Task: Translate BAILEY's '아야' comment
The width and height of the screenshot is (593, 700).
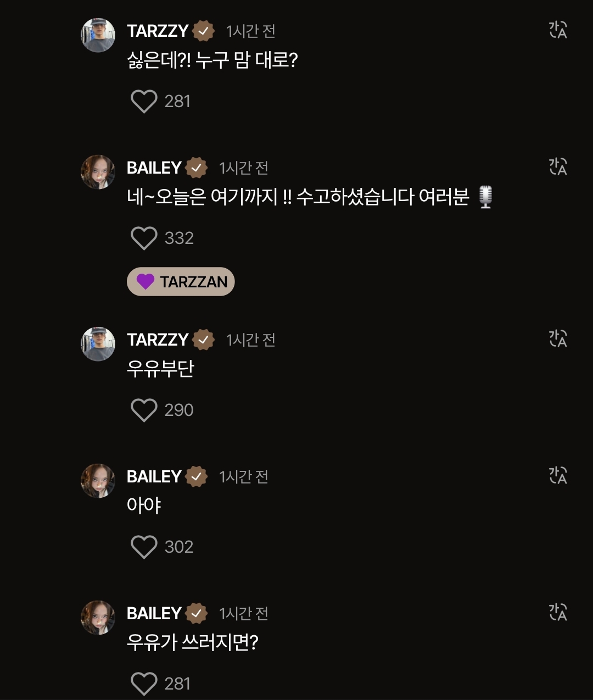Action: [x=558, y=476]
